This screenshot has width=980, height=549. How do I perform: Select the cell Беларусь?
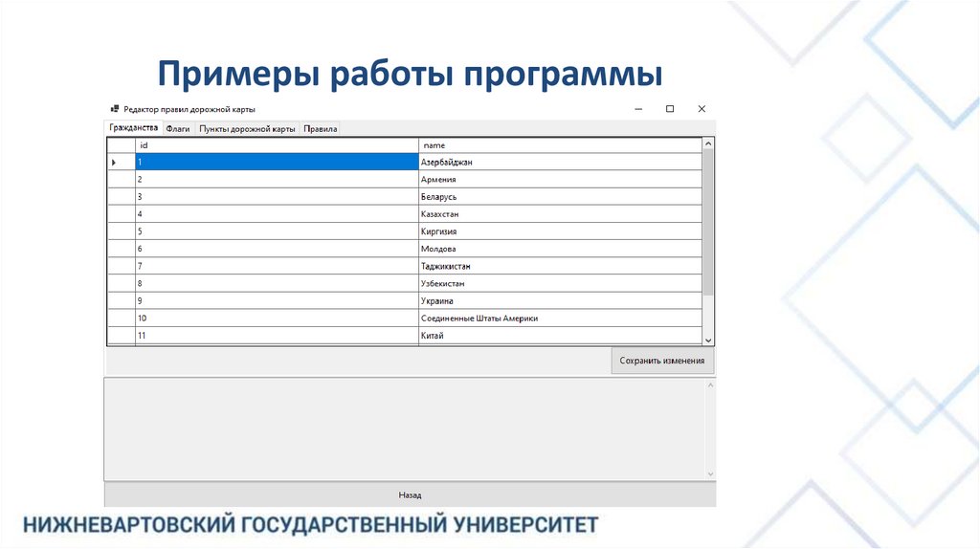pos(560,197)
